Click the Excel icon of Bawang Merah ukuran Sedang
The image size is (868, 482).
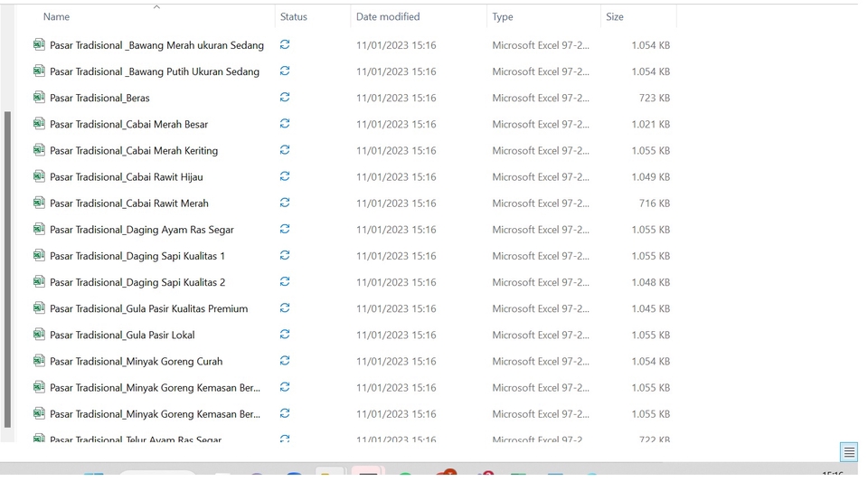[39, 44]
